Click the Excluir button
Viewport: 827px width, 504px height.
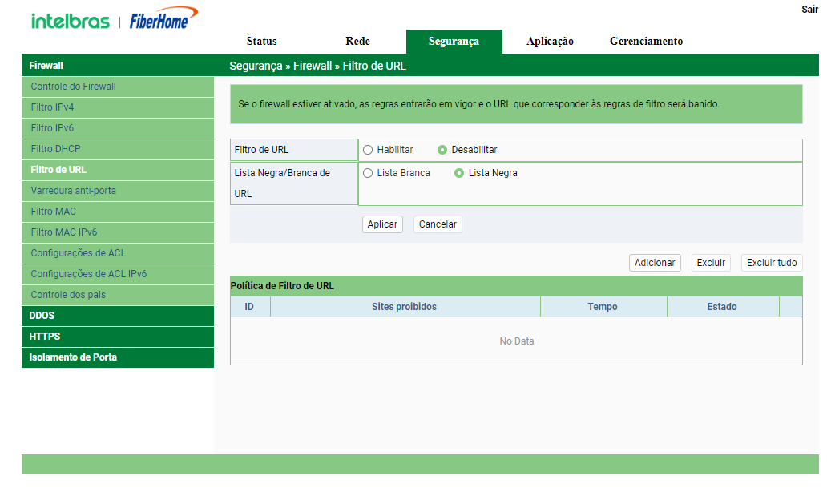coord(711,263)
